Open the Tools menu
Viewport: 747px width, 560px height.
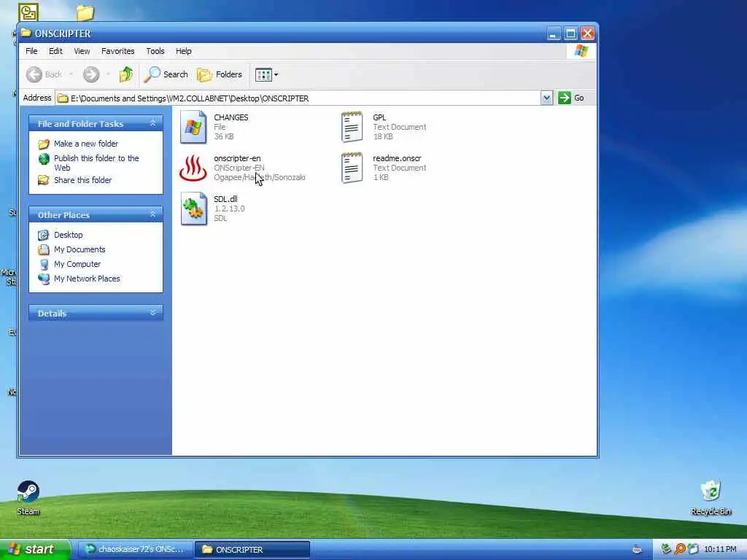click(x=155, y=51)
